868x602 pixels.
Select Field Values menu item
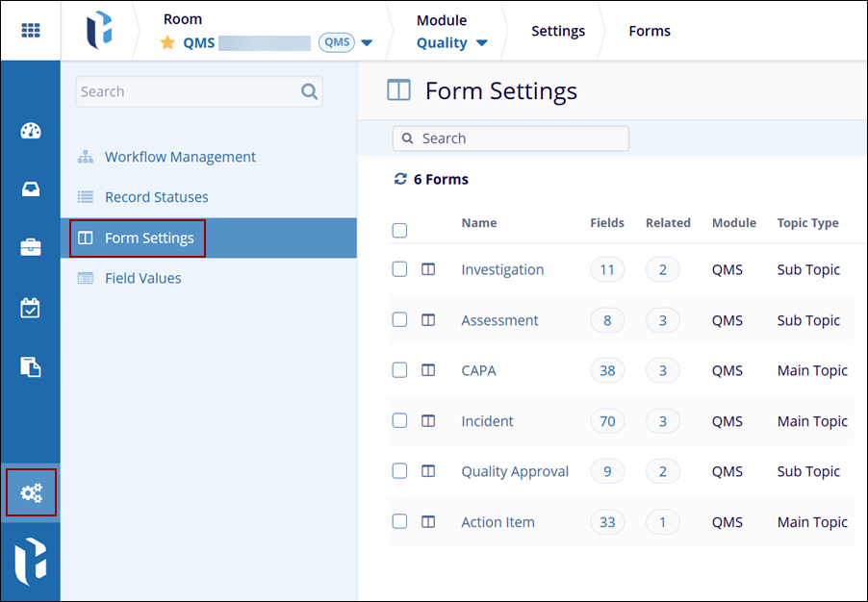coord(142,278)
